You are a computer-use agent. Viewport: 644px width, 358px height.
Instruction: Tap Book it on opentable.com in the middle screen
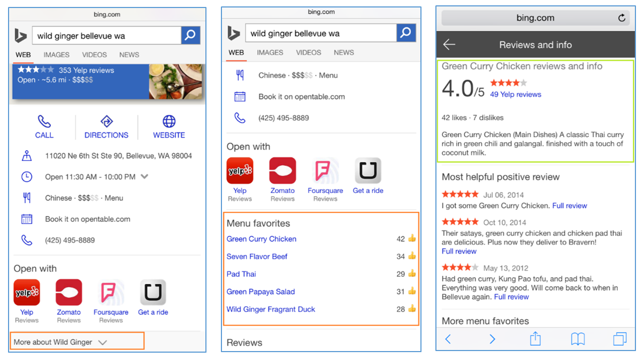pyautogui.click(x=302, y=97)
